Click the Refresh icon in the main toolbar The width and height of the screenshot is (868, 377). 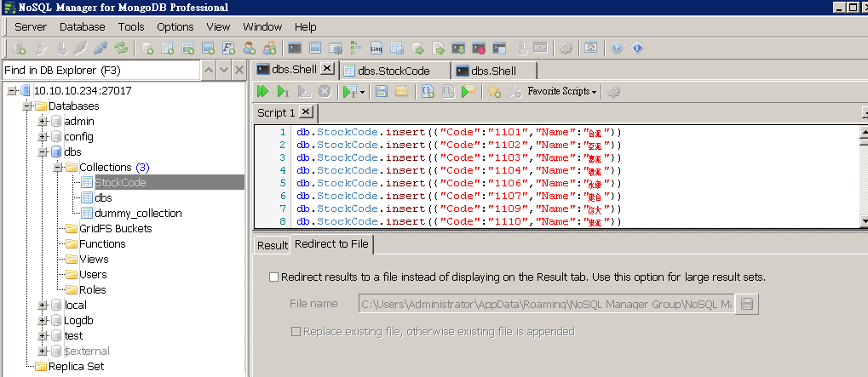121,49
